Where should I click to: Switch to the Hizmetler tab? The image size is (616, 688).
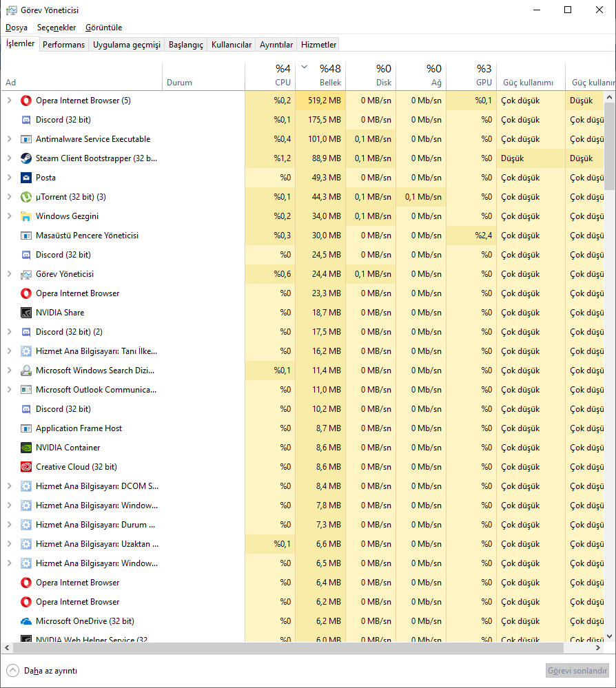pyautogui.click(x=318, y=45)
